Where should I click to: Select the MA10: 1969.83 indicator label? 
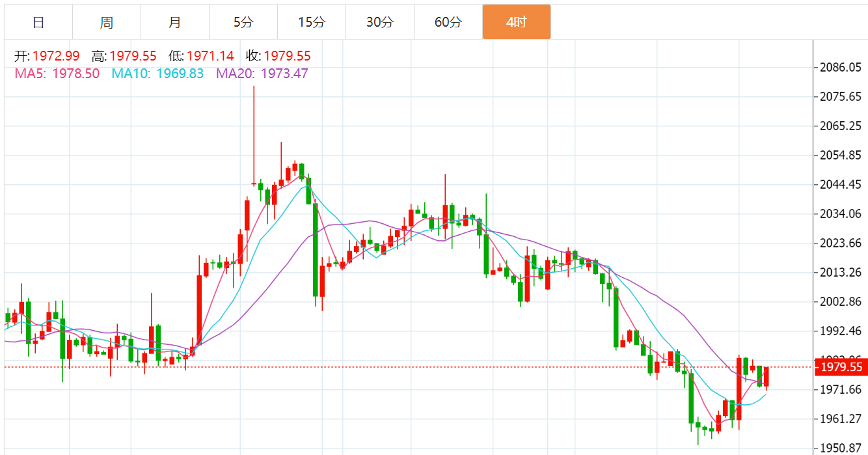[x=158, y=74]
